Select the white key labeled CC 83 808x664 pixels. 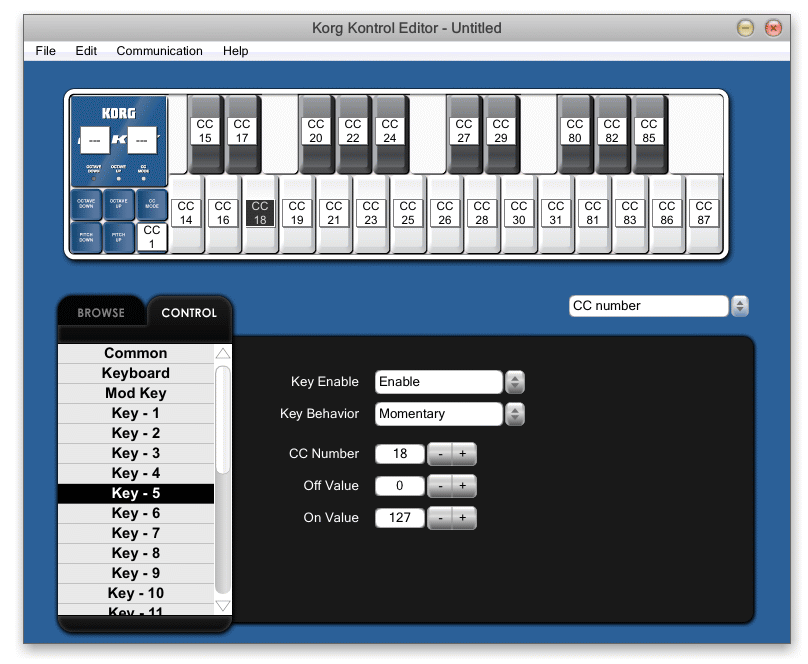pyautogui.click(x=630, y=213)
